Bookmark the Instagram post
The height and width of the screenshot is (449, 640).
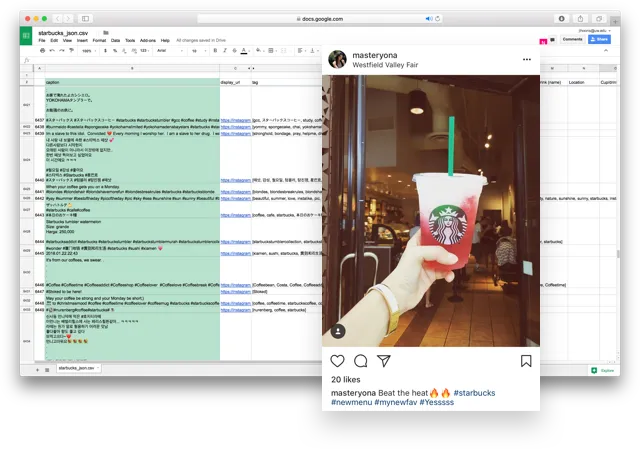click(x=526, y=361)
